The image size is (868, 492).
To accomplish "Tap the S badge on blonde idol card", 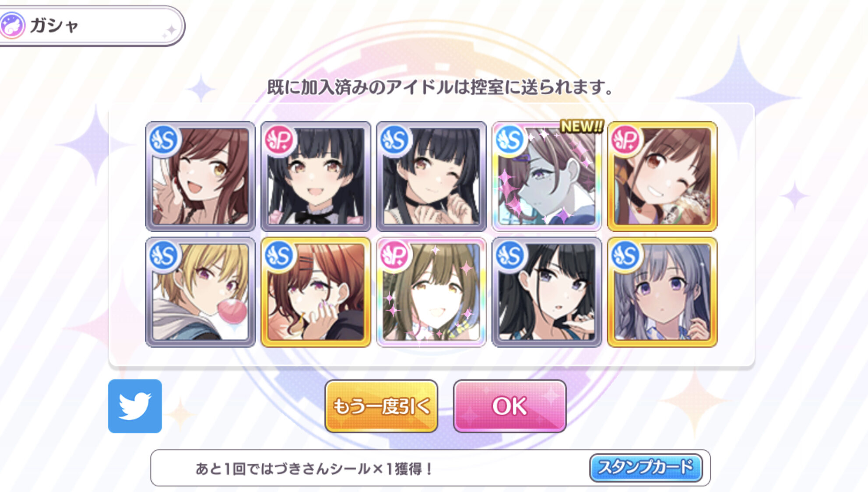I will tap(164, 256).
